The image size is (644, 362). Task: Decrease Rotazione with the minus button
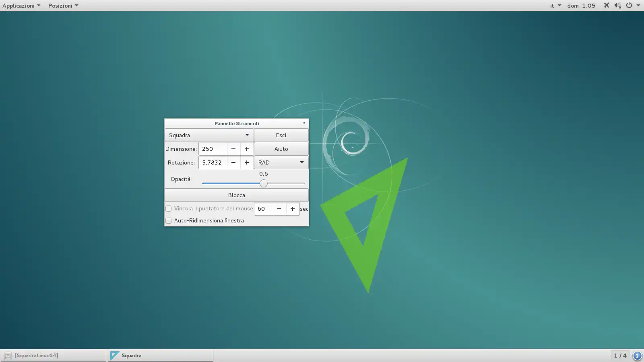tap(233, 162)
